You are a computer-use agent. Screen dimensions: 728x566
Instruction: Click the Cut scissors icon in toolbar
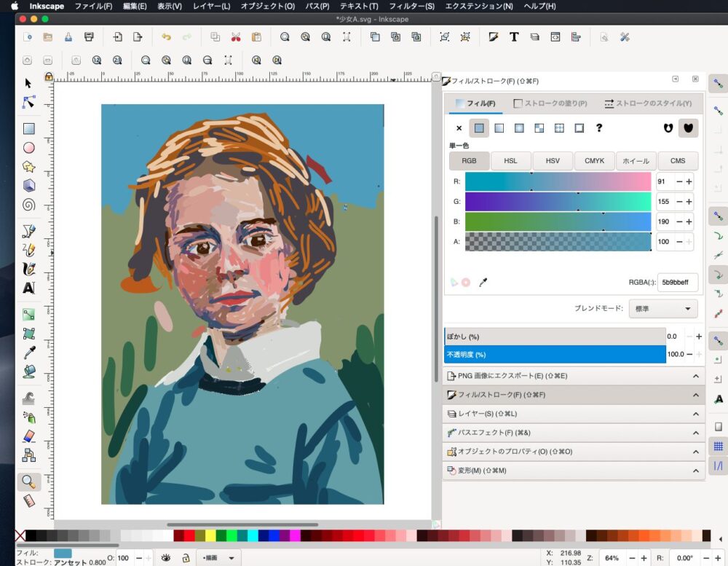[236, 37]
